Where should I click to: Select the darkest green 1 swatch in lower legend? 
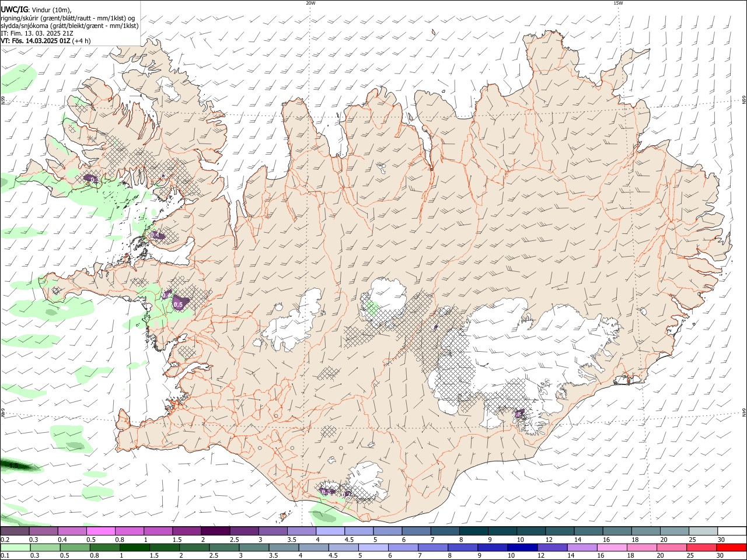pyautogui.click(x=134, y=548)
